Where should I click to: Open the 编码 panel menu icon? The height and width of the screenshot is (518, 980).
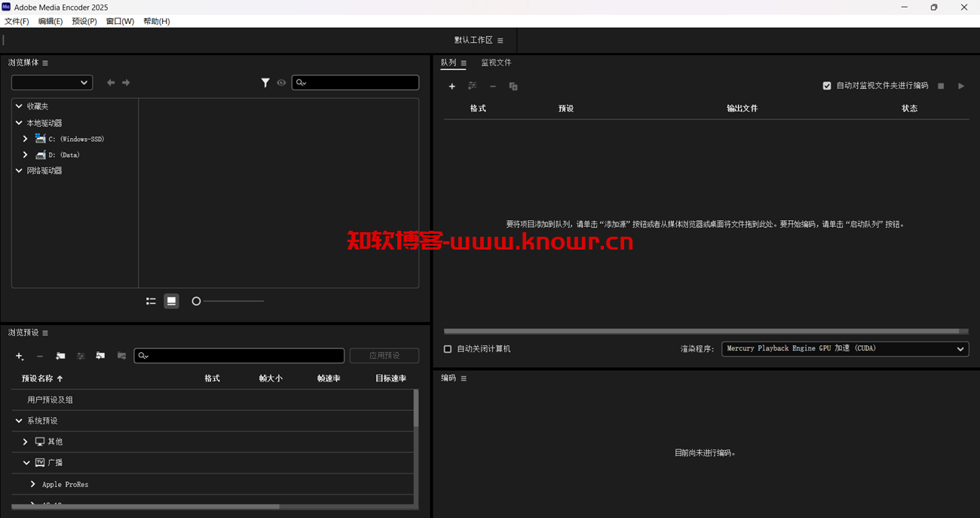[464, 379]
